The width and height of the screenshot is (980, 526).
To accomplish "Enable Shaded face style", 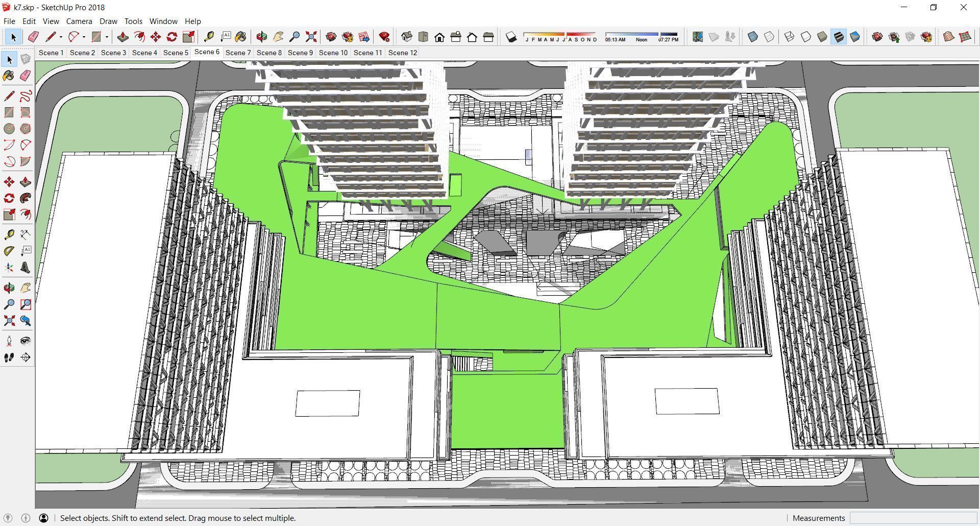I will coord(822,37).
